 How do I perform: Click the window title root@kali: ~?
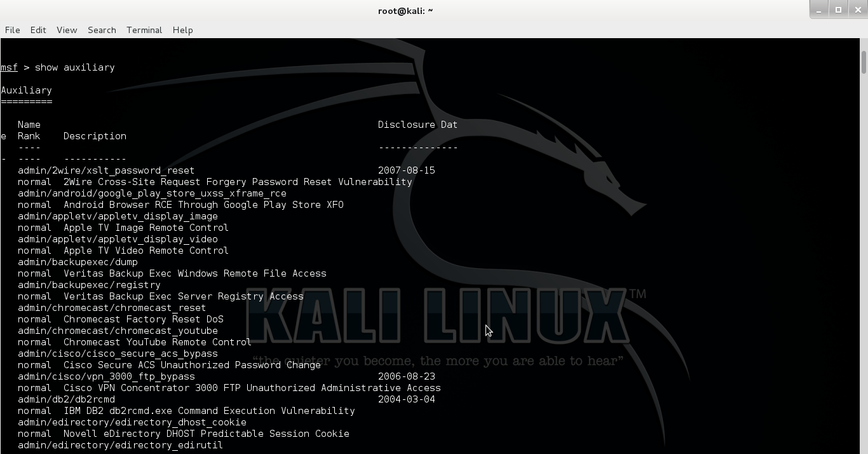pyautogui.click(x=405, y=11)
